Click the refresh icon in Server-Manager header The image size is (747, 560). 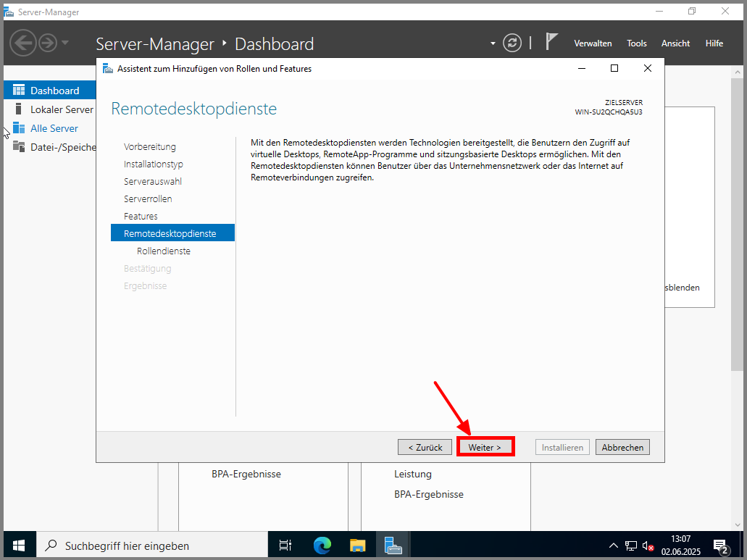(x=512, y=43)
